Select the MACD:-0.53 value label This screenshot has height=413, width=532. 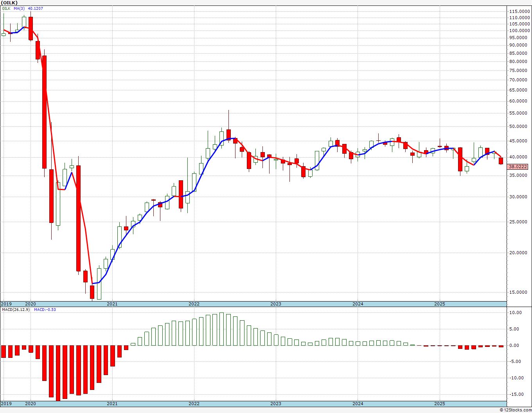(x=45, y=310)
